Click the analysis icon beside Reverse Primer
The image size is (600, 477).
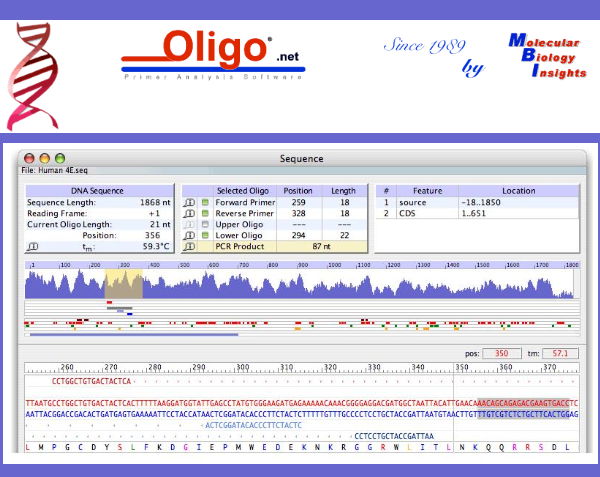point(189,213)
